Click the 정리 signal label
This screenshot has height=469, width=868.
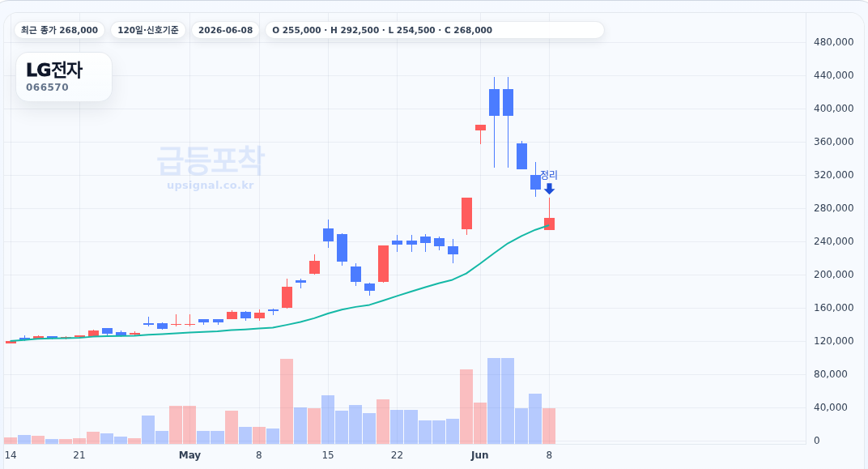pyautogui.click(x=549, y=175)
